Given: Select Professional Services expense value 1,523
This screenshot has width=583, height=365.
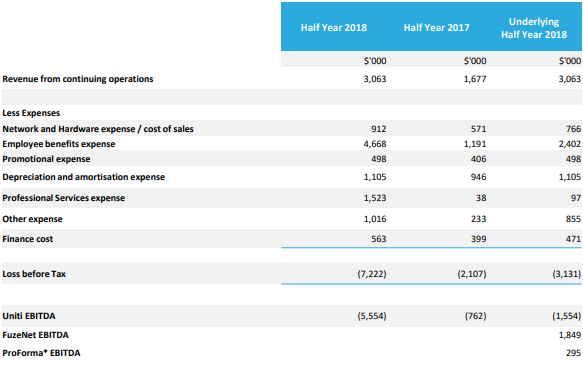Looking at the screenshot, I should click(x=375, y=198).
